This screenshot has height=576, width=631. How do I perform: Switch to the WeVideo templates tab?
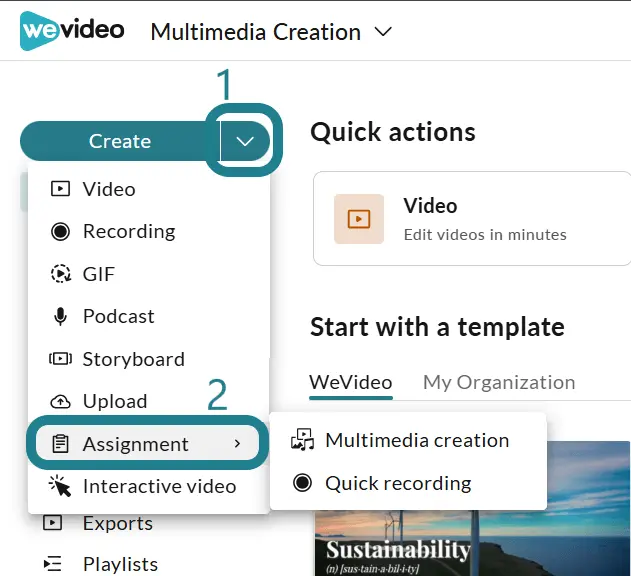351,383
